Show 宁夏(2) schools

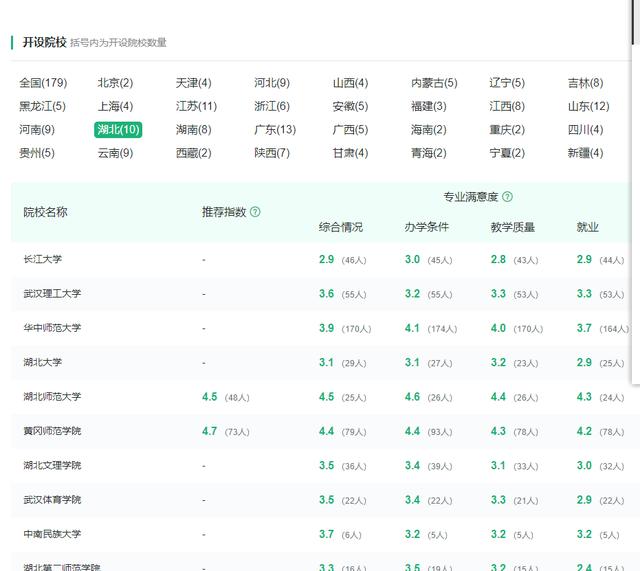click(x=507, y=153)
